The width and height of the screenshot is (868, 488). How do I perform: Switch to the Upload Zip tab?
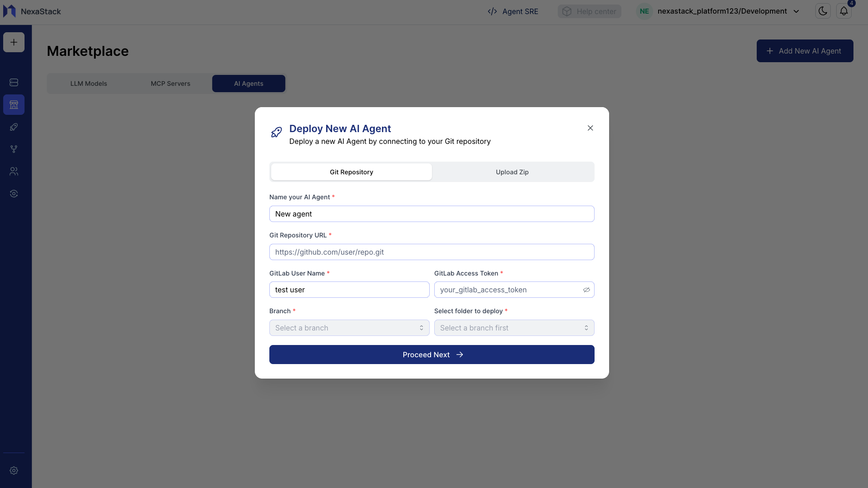coord(512,172)
